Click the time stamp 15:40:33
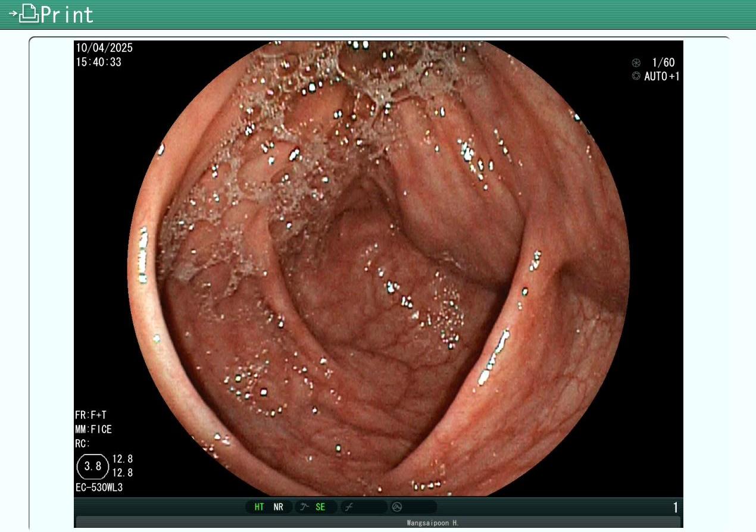 click(98, 62)
